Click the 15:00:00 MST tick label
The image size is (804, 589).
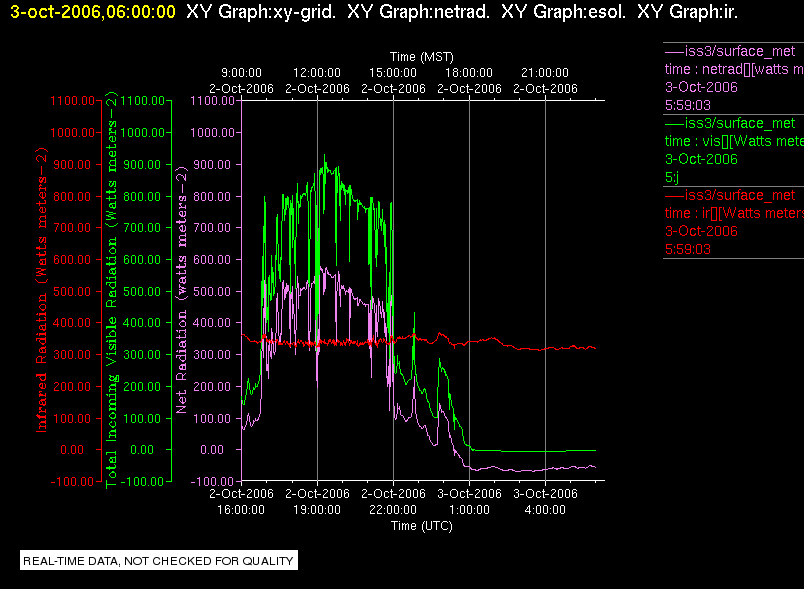tap(393, 73)
